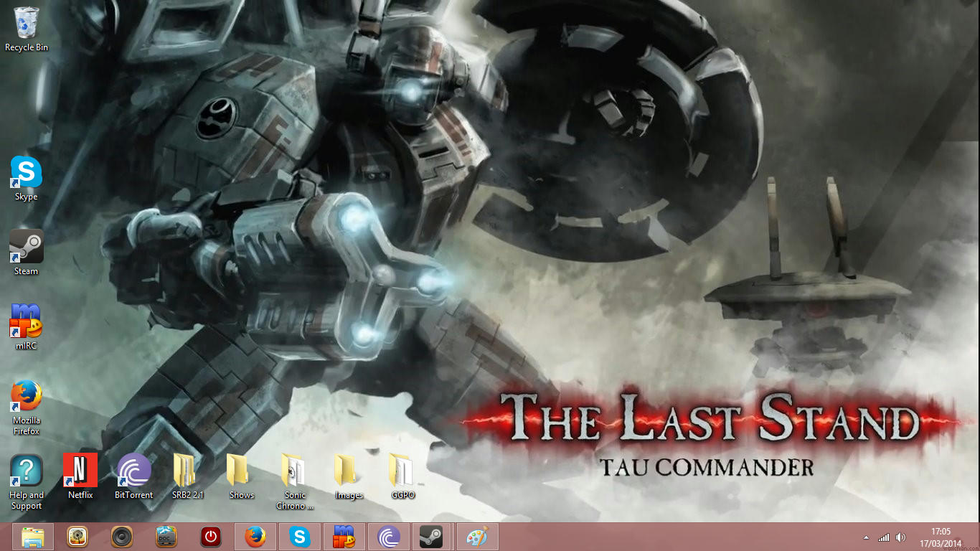Open the Recycle Bin desktop icon
The width and height of the screenshot is (980, 551).
27,29
